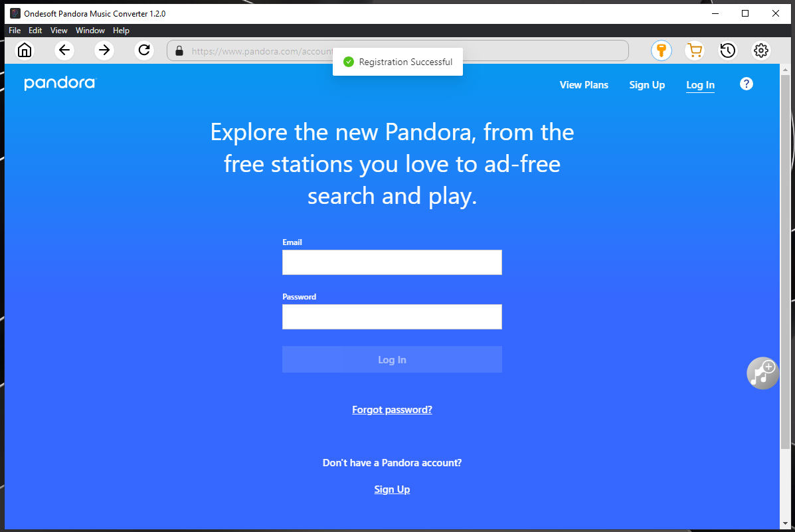Screen dimensions: 795x532
Task: Open the Window menu
Action: click(90, 31)
